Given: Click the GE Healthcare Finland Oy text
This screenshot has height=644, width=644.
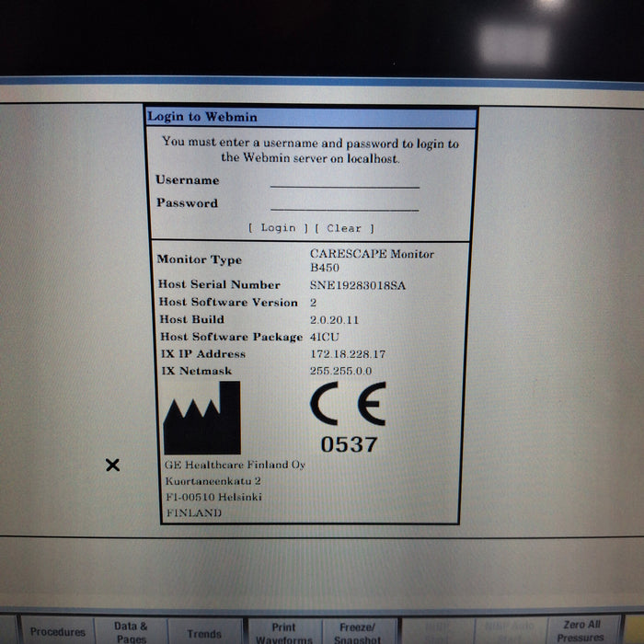Looking at the screenshot, I should 235,465.
